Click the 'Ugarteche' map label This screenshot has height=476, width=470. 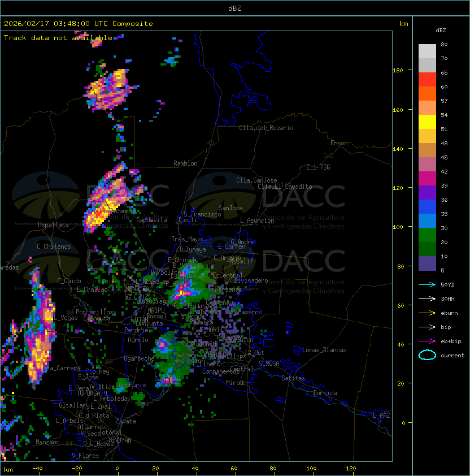pyautogui.click(x=140, y=358)
